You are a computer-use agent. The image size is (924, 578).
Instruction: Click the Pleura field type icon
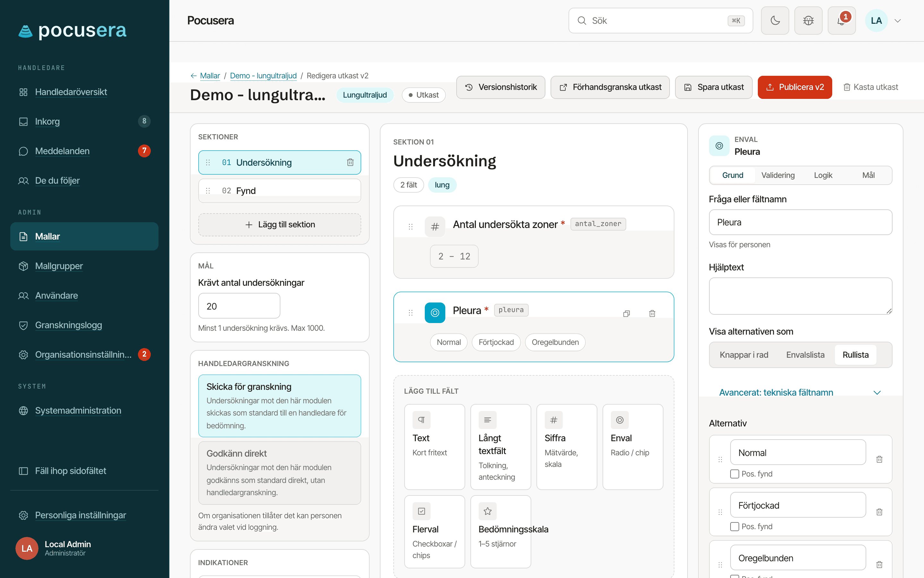tap(435, 313)
